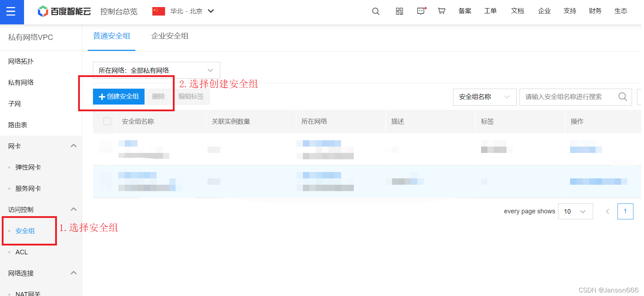Open the 所在网络 全部私有网络 dropdown
The height and width of the screenshot is (296, 644).
(156, 70)
